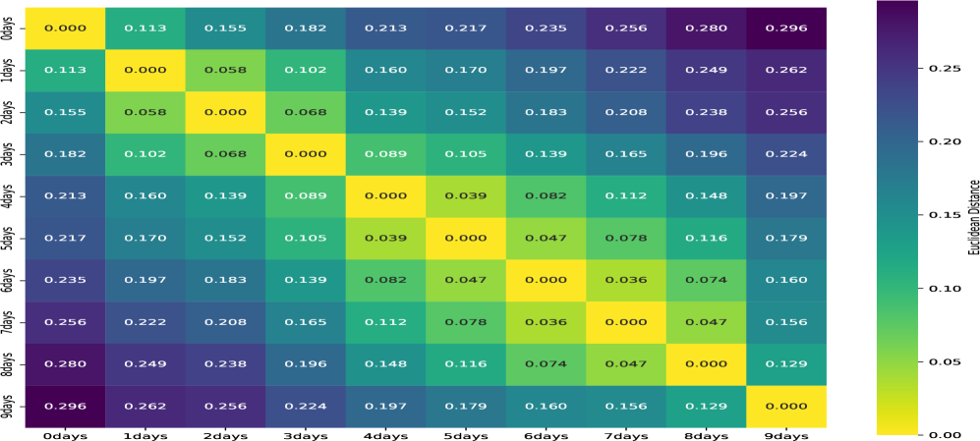Click the yellow bottom end of the colorbar
This screenshot has width=980, height=441.
pos(894,429)
